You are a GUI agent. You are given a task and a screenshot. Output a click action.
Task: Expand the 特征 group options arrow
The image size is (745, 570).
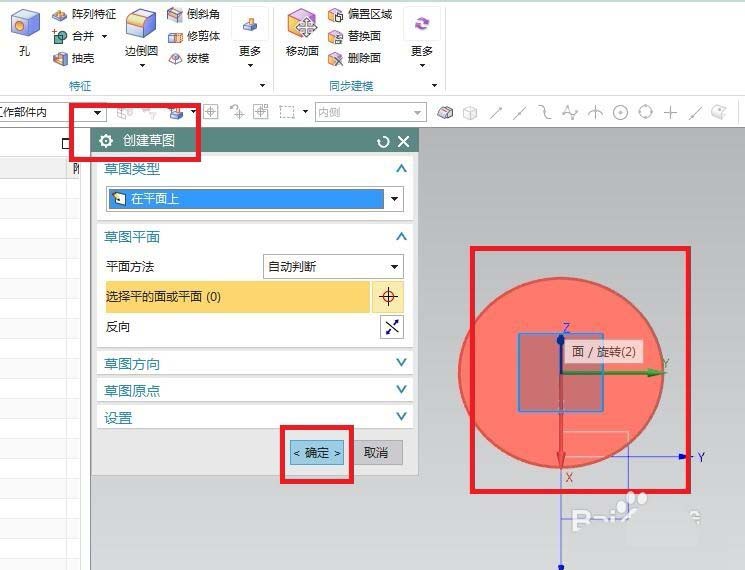click(262, 86)
